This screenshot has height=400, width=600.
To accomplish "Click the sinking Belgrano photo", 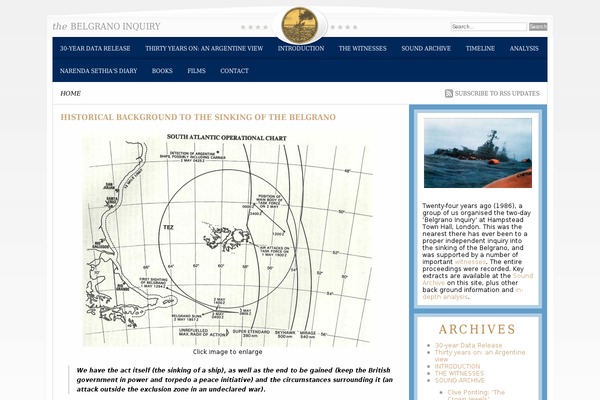I will click(x=478, y=153).
